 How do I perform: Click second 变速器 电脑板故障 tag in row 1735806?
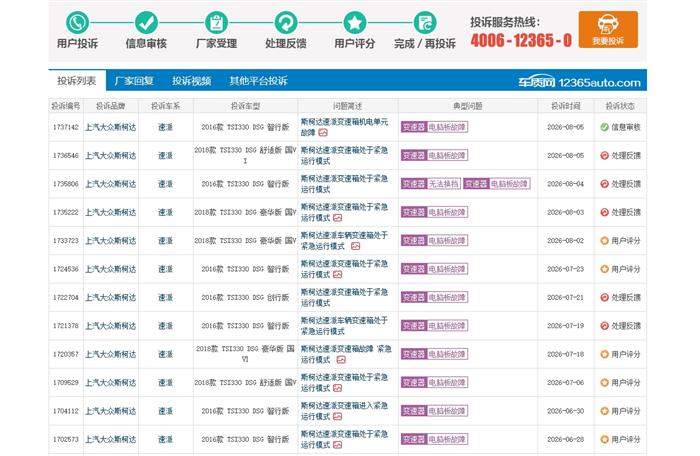(496, 184)
